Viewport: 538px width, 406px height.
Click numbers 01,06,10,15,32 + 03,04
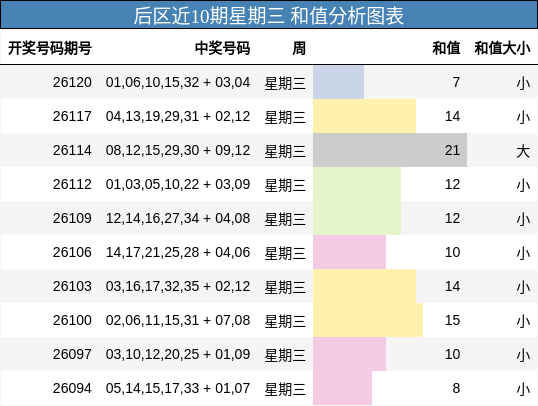(178, 82)
